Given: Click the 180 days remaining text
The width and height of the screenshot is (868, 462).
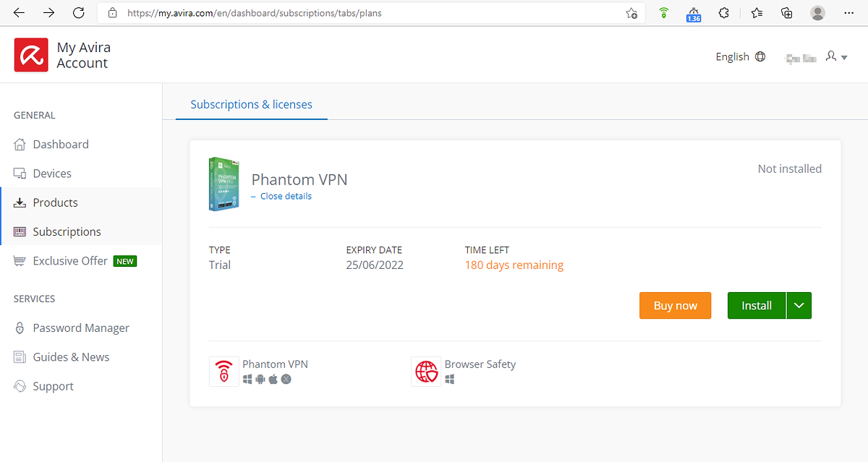Looking at the screenshot, I should click(514, 265).
